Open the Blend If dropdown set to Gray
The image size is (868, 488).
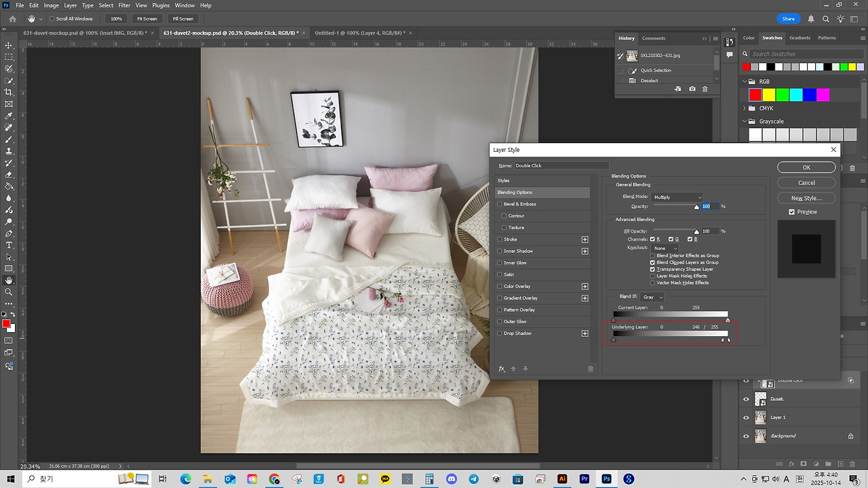point(652,296)
